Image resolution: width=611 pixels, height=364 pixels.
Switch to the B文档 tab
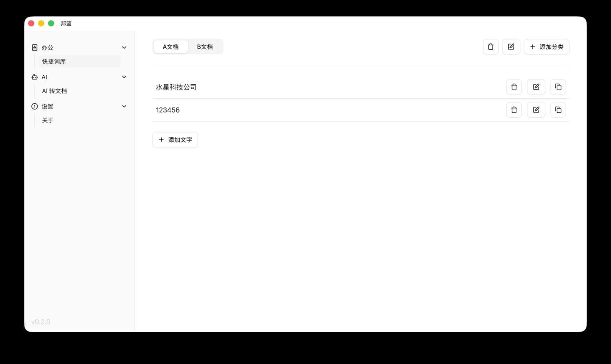tap(205, 47)
